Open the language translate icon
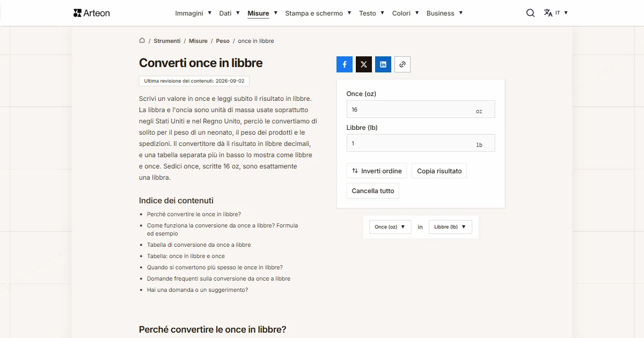The width and height of the screenshot is (644, 338). 548,13
